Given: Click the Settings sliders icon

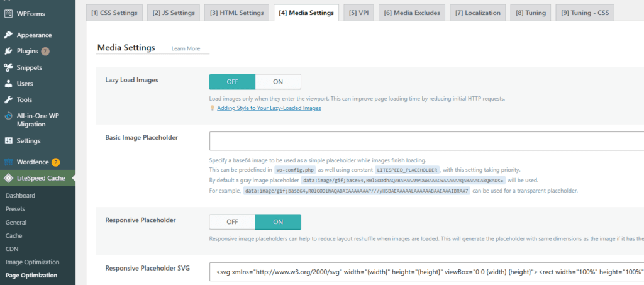Looking at the screenshot, I should pyautogui.click(x=8, y=141).
